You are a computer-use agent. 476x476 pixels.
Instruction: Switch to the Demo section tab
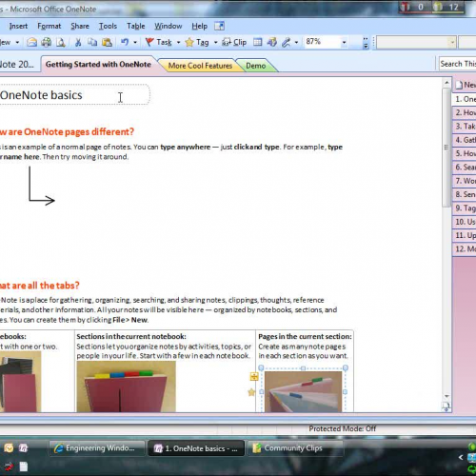[256, 66]
